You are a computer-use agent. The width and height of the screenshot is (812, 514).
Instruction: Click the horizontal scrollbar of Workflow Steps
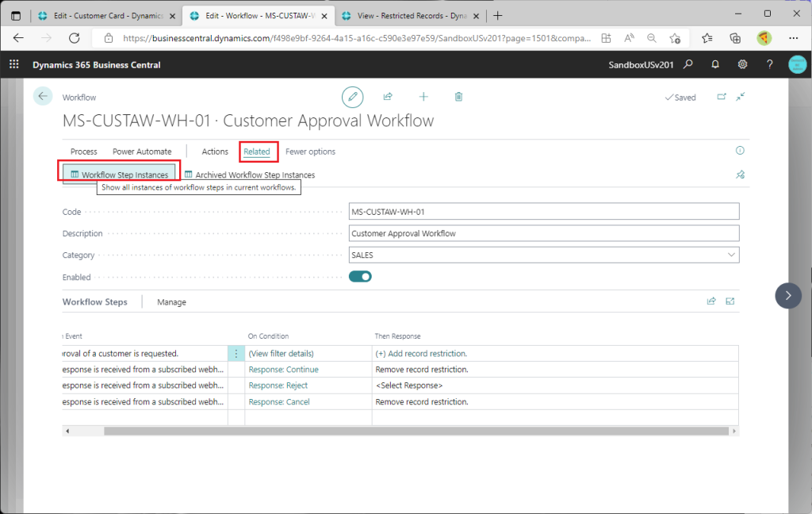(x=416, y=431)
